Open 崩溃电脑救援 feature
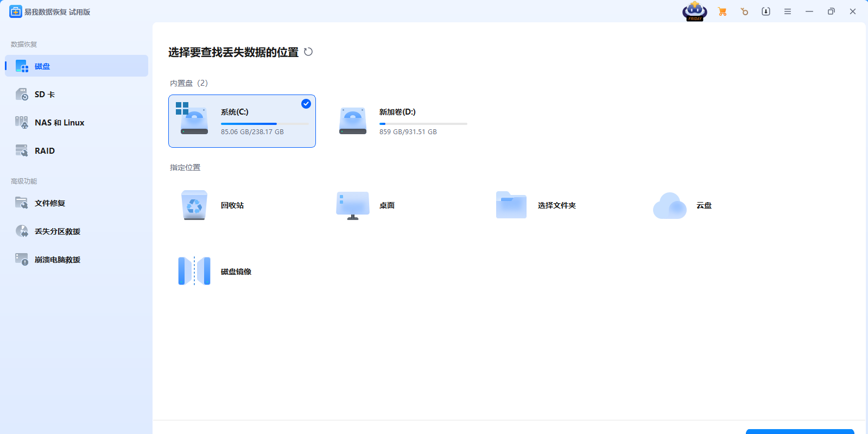This screenshot has height=434, width=868. point(77,259)
